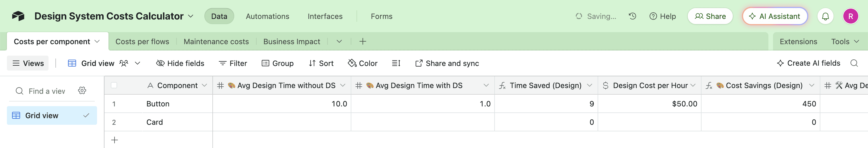Screen dimensions: 868x148
Task: Click the Find a view search field
Action: click(x=46, y=91)
